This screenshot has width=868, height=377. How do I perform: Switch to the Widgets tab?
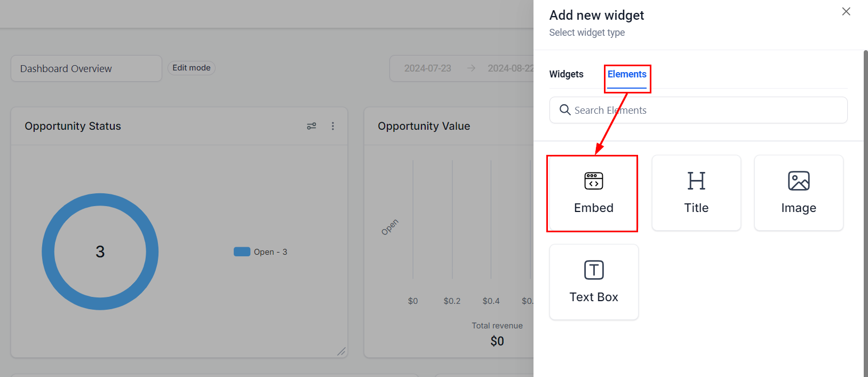coord(566,74)
